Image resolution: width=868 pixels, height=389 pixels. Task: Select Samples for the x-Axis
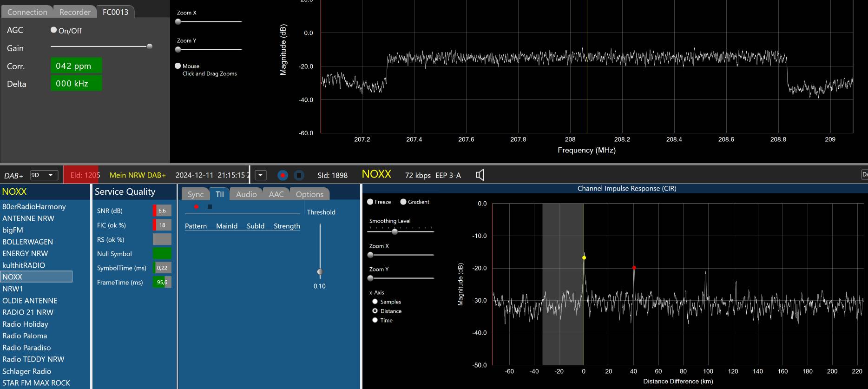(x=375, y=302)
